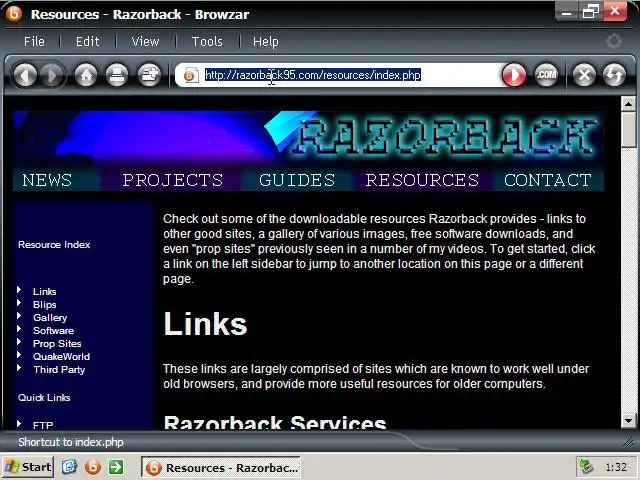Click the large Links heading
Screen dimensions: 640x480
205,324
